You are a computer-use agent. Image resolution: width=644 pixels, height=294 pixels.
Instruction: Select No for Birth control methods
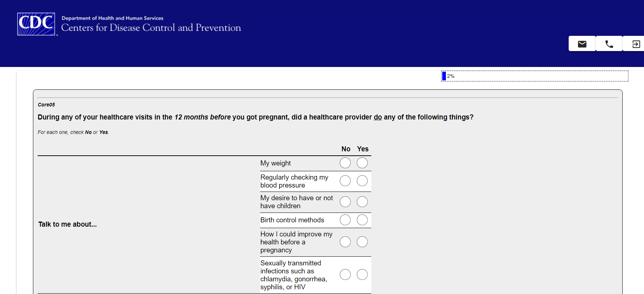pyautogui.click(x=345, y=220)
